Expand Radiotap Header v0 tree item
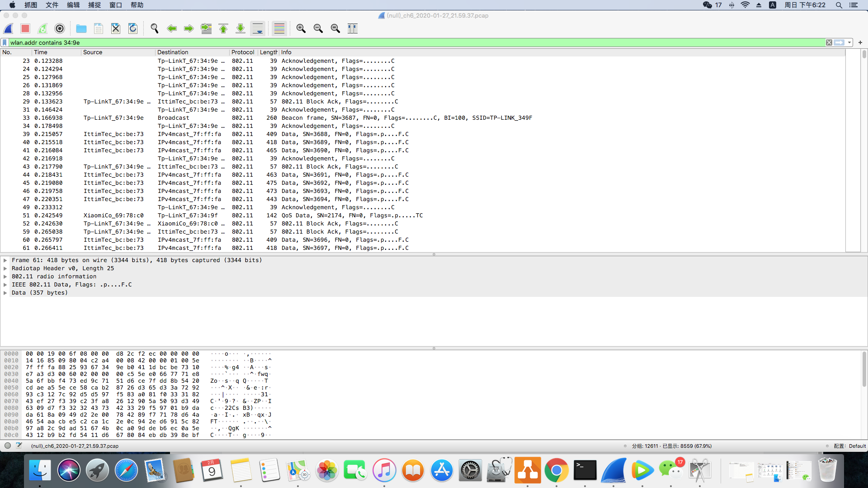 point(5,268)
